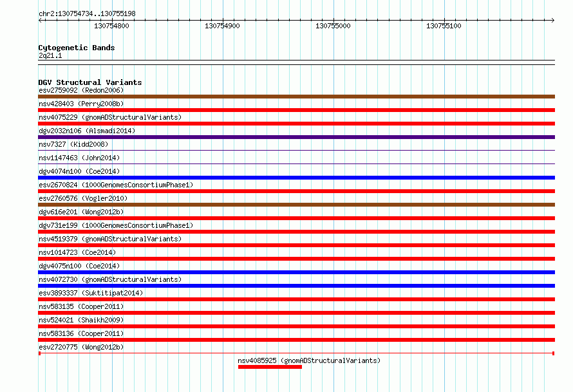Select the red nsv4075229 variant bar
This screenshot has height=392, width=573.
click(x=296, y=124)
